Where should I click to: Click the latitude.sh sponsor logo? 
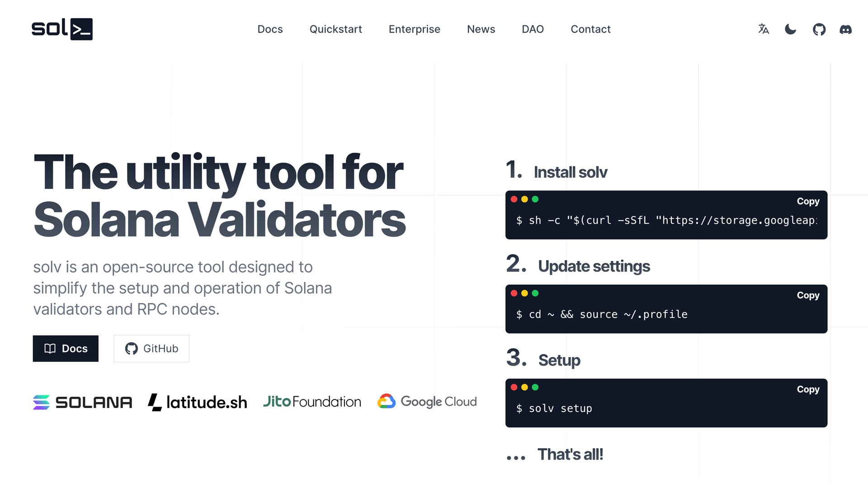click(198, 402)
